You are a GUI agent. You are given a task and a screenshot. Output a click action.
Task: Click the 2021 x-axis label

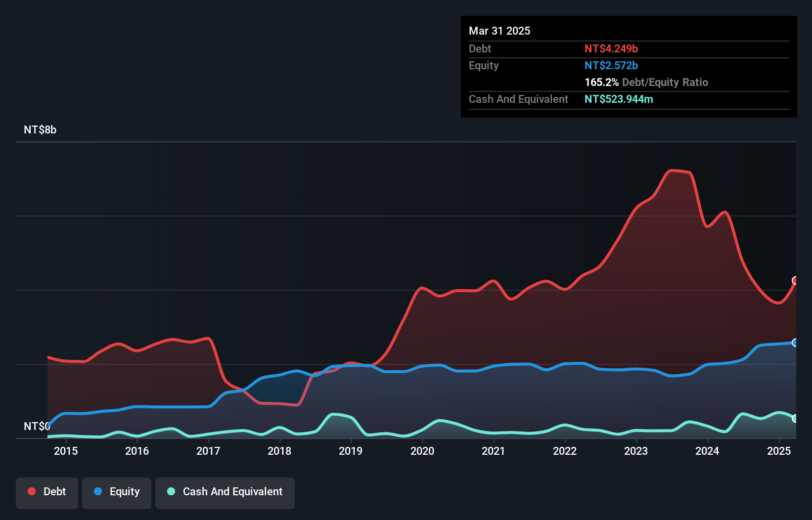pos(494,451)
